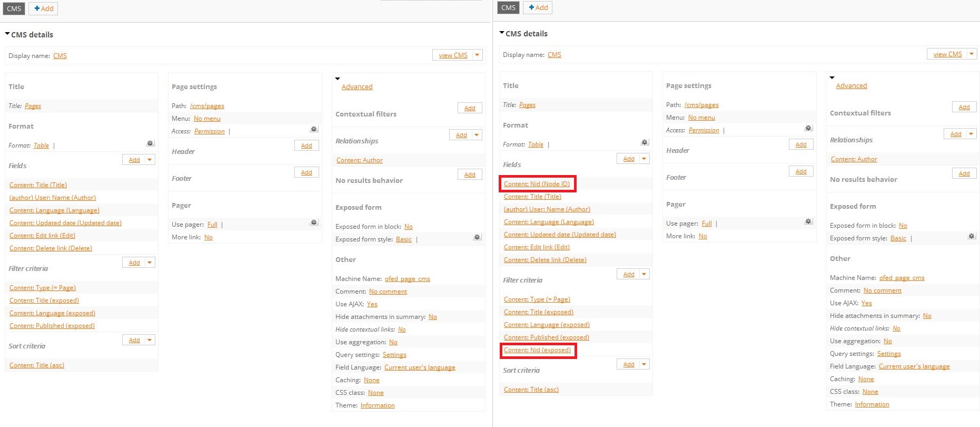Click the Permission access link, left panel
Viewport: 980px width, 427px height.
(x=210, y=131)
